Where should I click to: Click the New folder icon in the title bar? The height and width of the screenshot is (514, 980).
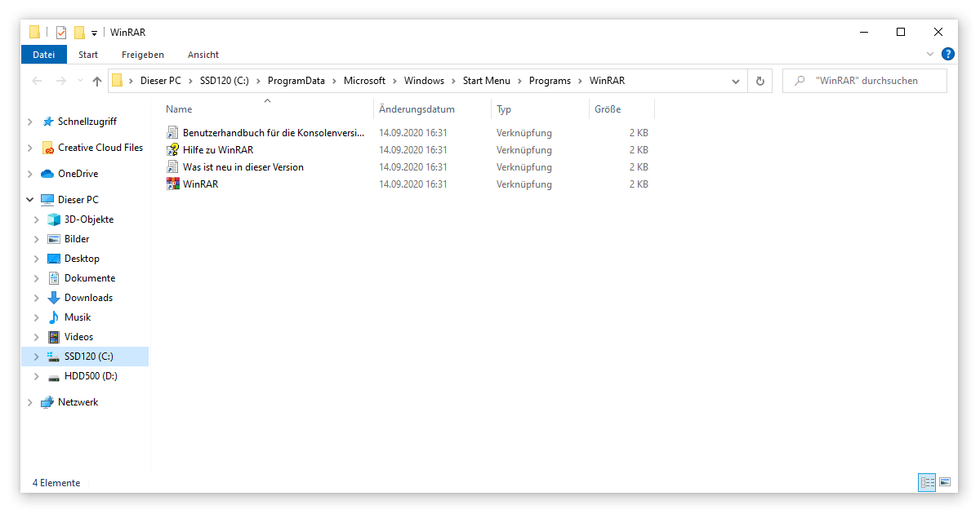tap(82, 32)
